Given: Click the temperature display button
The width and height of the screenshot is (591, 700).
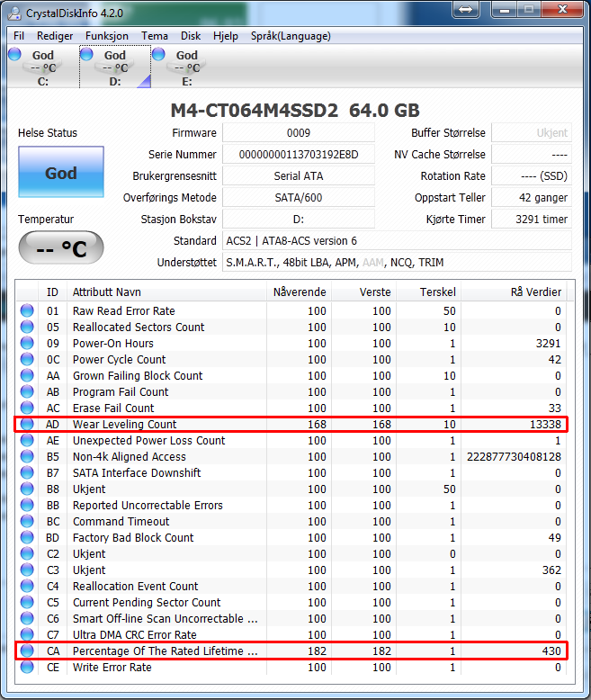Looking at the screenshot, I should 61,247.
